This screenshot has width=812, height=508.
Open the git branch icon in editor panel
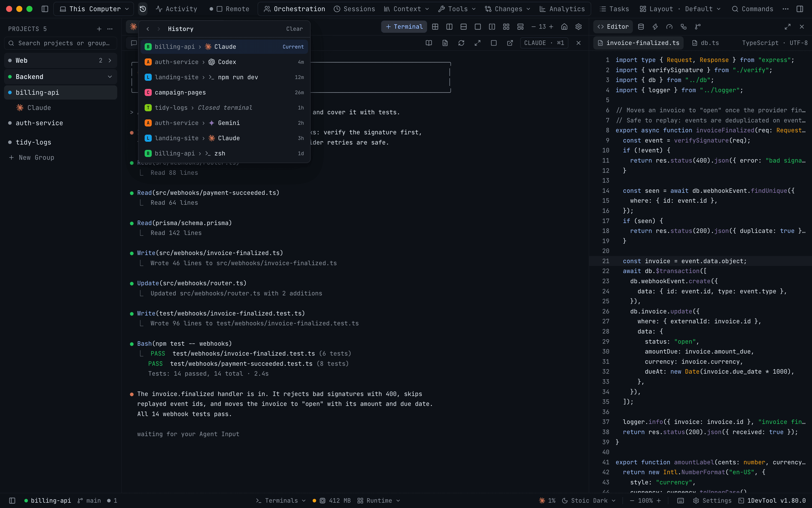[698, 26]
